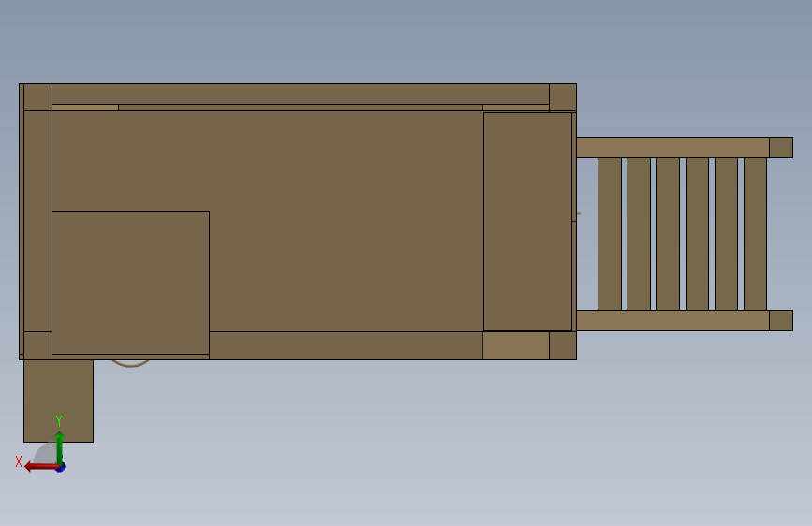Select the block protruding below the model body
812x526 pixels.
click(x=58, y=401)
